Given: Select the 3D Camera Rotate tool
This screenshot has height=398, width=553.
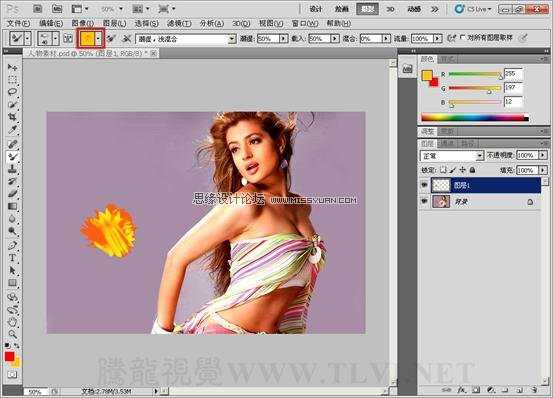Looking at the screenshot, I should [x=12, y=310].
